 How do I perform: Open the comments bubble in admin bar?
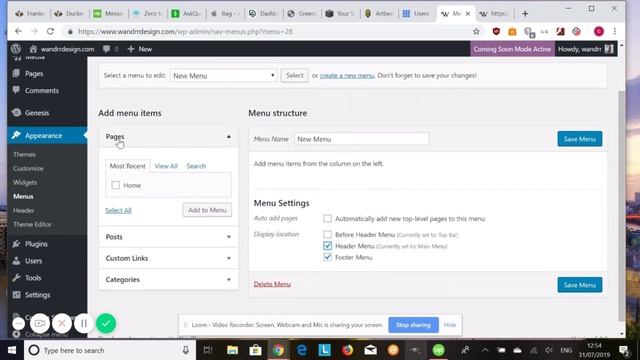pos(107,49)
